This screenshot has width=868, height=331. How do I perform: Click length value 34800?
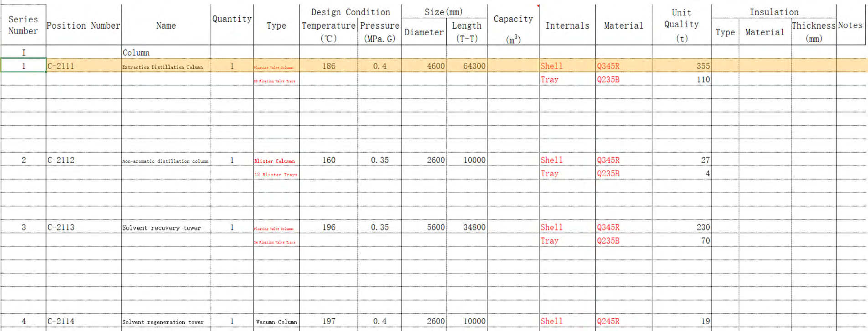click(467, 227)
